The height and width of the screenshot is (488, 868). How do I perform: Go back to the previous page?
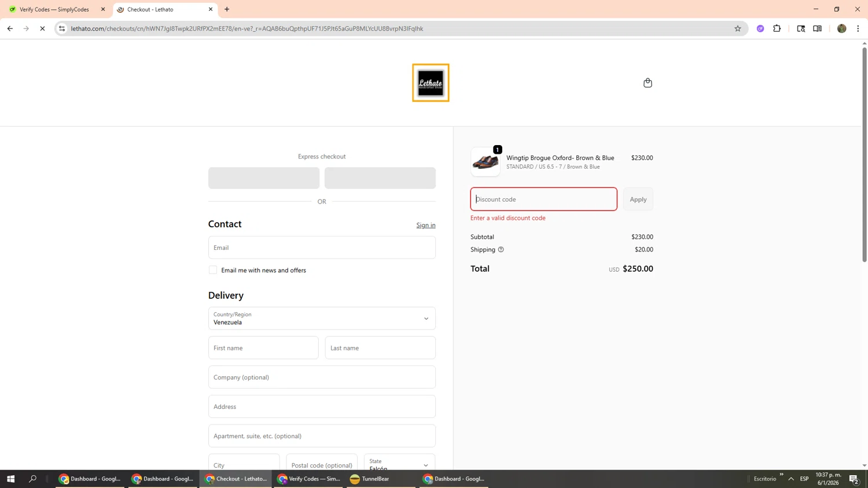10,28
